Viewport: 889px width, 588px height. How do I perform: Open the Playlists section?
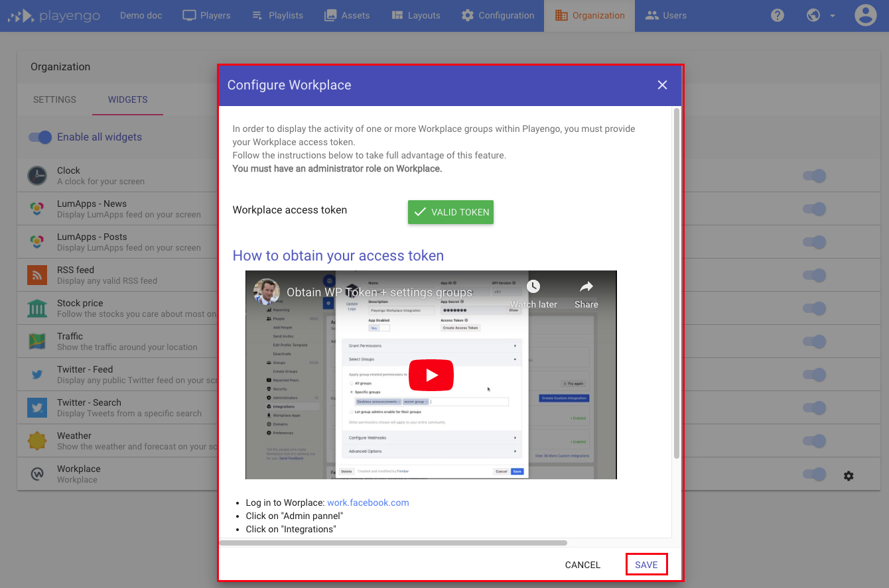pos(277,15)
